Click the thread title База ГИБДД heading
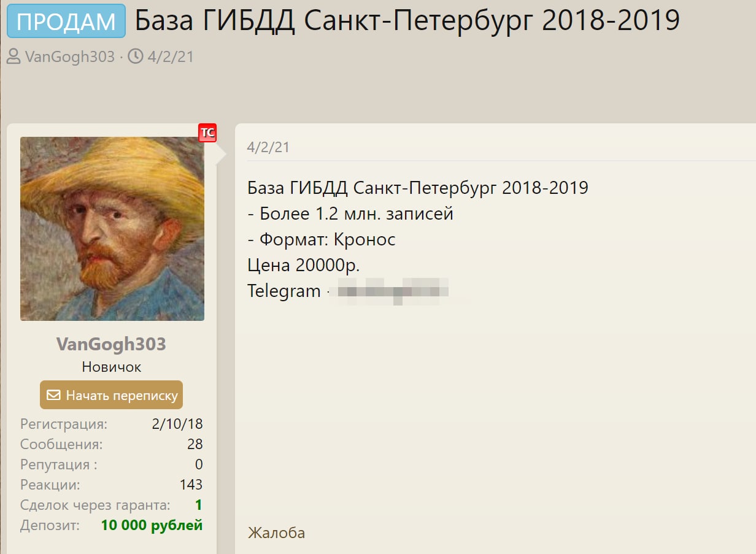This screenshot has width=756, height=554. [407, 21]
